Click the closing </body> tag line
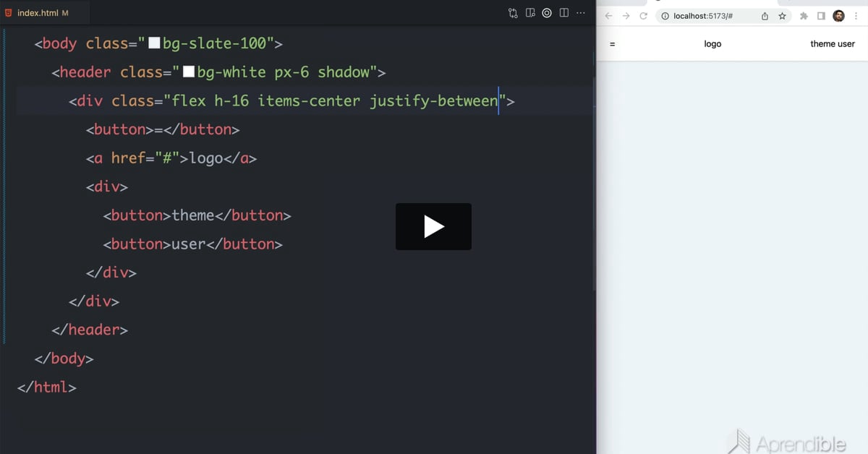 click(x=64, y=359)
